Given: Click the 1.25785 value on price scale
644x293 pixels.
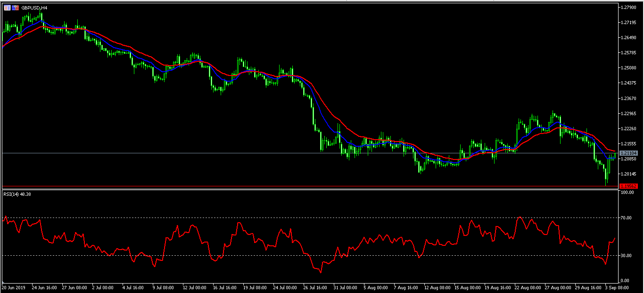Looking at the screenshot, I should click(x=629, y=52).
